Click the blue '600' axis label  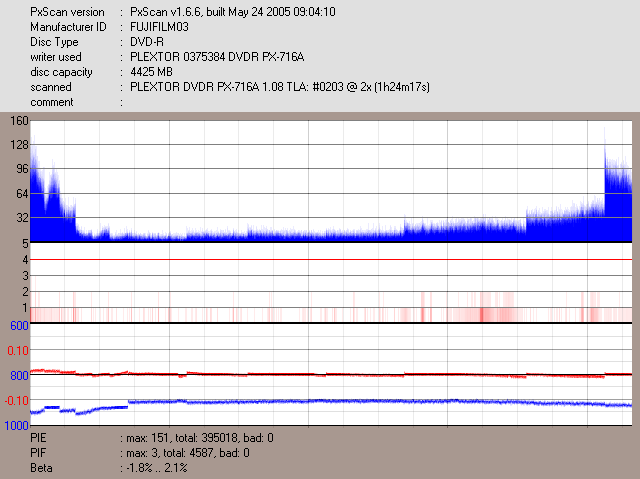[19, 326]
